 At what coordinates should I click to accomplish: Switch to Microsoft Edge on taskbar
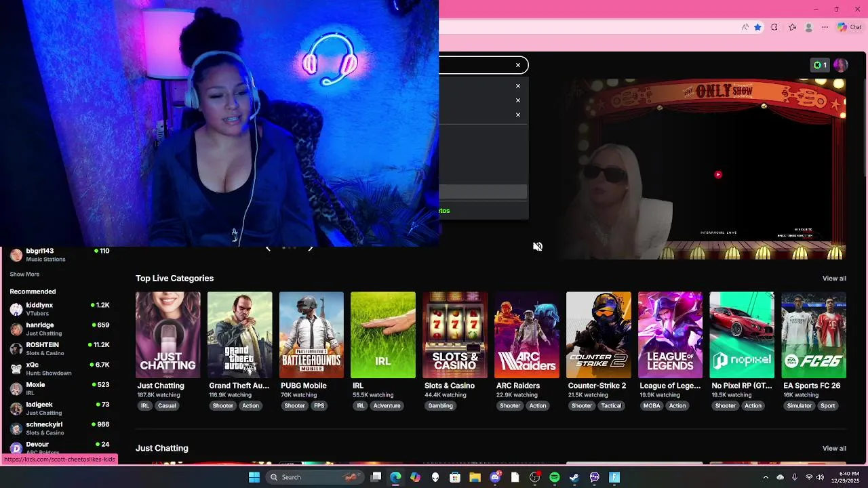395,477
